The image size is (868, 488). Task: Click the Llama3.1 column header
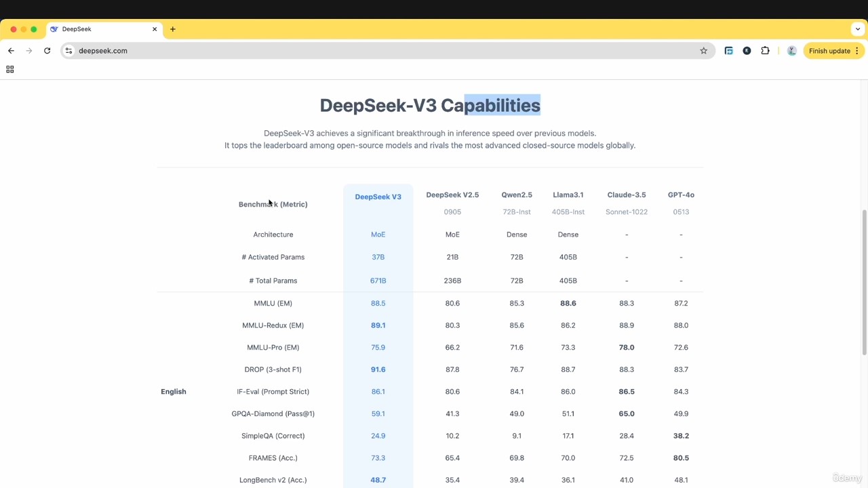point(568,195)
